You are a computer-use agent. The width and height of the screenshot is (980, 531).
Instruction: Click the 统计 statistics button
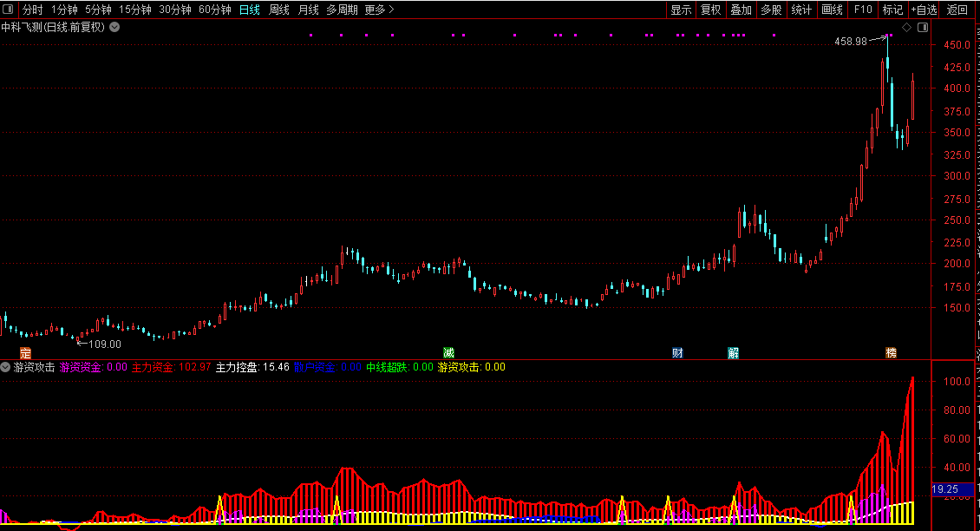(x=801, y=10)
